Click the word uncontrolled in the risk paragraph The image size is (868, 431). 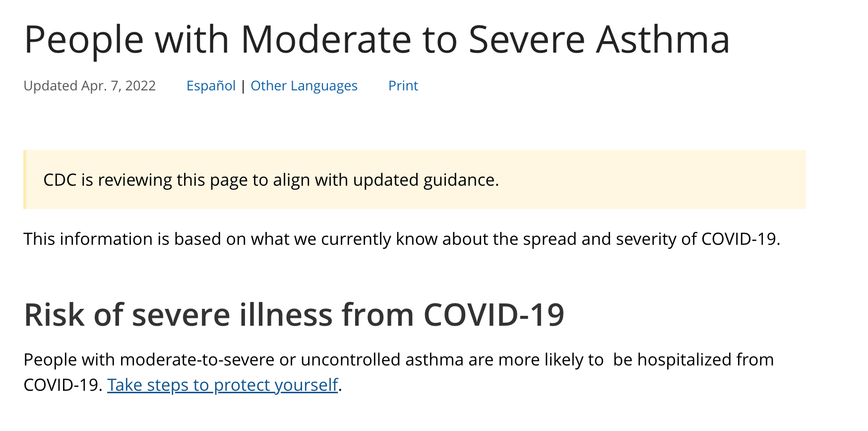pos(350,359)
